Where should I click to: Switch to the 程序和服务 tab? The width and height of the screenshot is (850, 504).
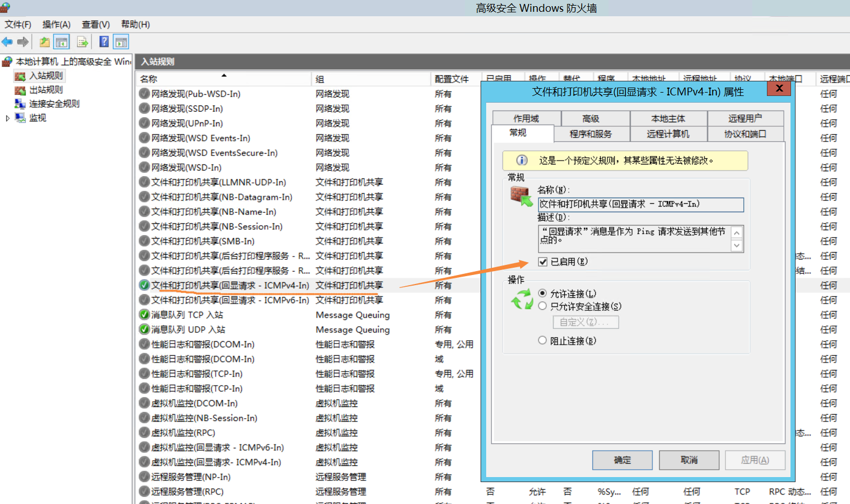pyautogui.click(x=591, y=134)
